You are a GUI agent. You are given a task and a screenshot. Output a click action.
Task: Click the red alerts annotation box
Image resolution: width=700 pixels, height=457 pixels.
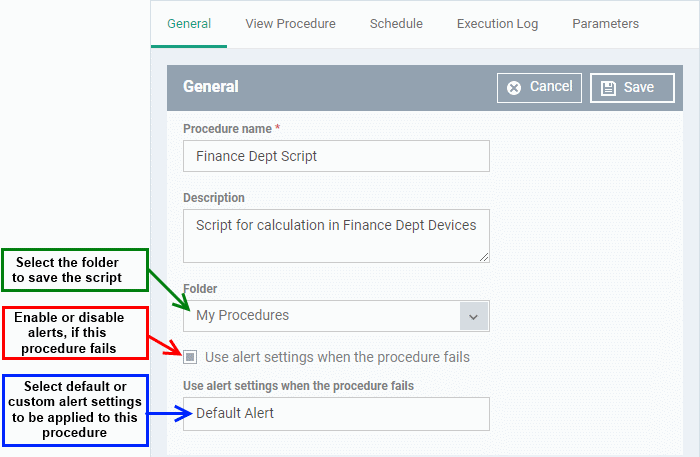pyautogui.click(x=75, y=333)
